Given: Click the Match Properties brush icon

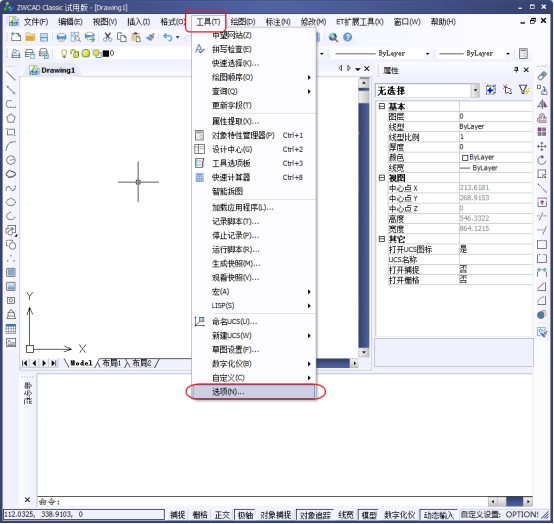Looking at the screenshot, I should [x=150, y=37].
